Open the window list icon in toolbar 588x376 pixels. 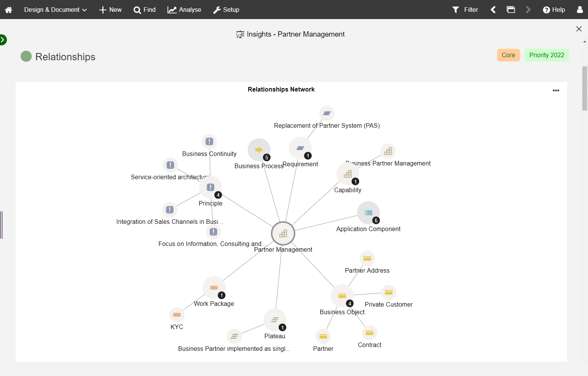point(511,10)
